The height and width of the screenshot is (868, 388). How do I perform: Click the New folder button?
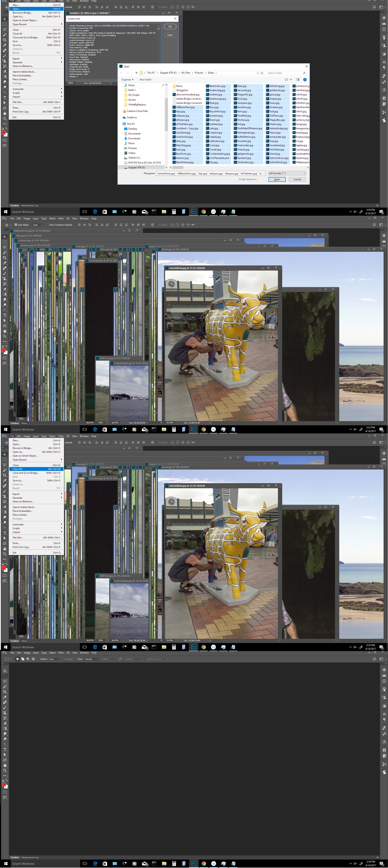pos(146,79)
